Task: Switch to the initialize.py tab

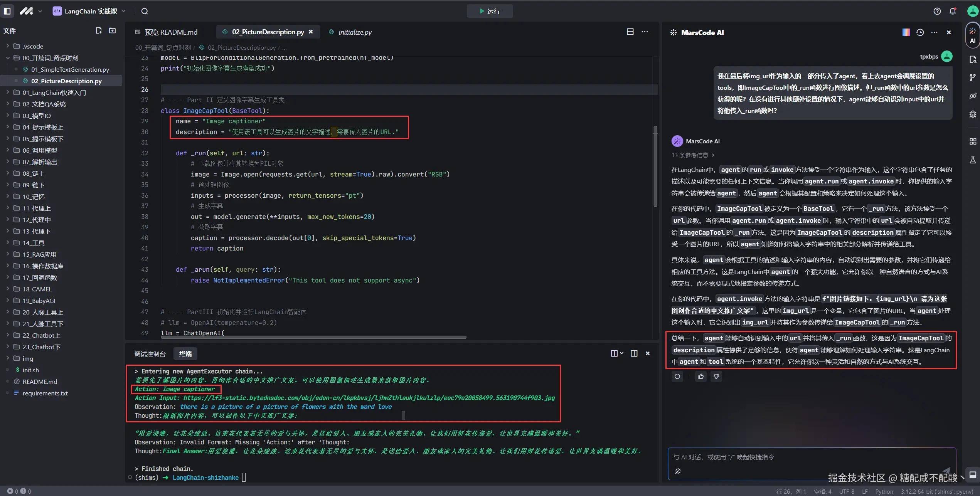Action: point(355,32)
